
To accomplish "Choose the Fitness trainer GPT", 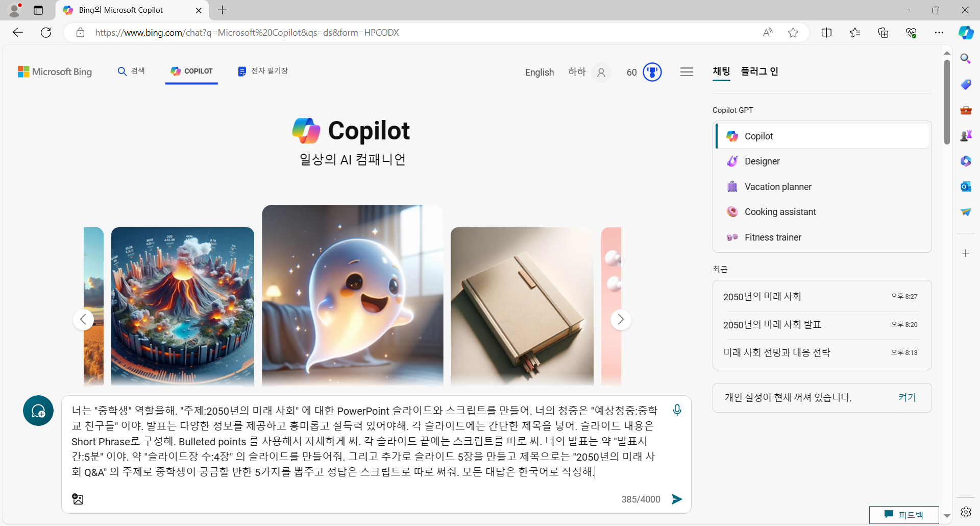I will 822,237.
